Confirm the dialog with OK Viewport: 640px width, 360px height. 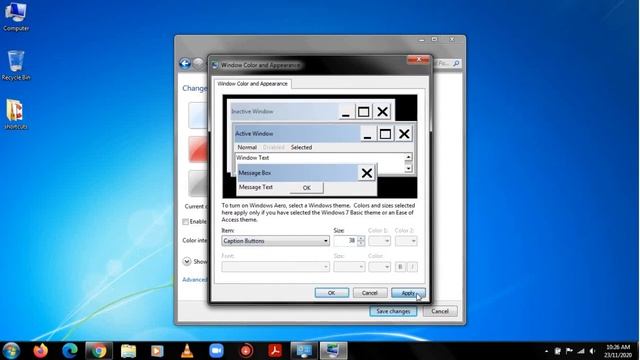point(331,293)
